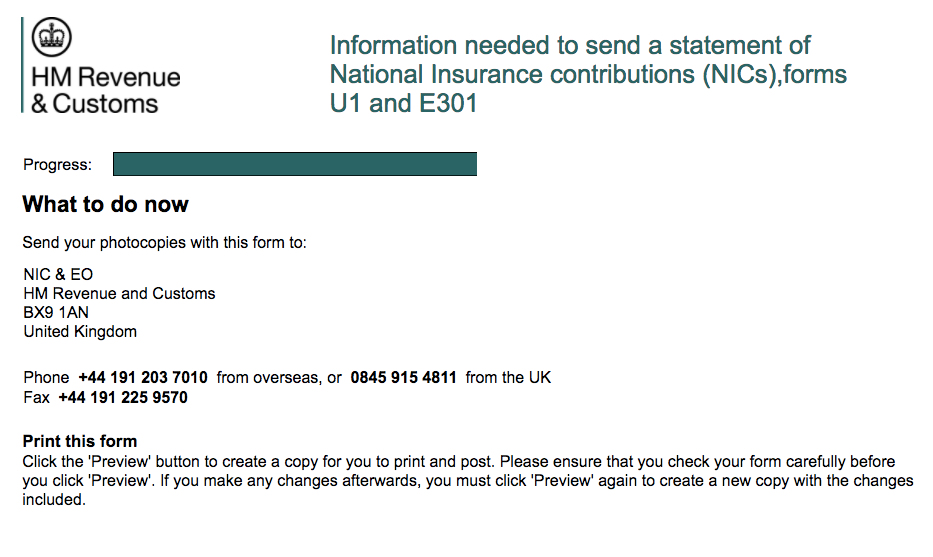Click the dark green progress bar

[294, 164]
